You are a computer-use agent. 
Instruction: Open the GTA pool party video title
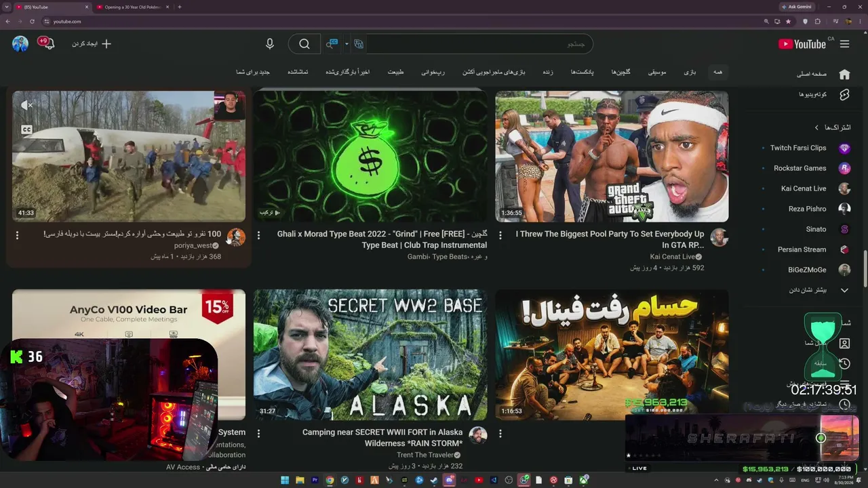coord(610,239)
